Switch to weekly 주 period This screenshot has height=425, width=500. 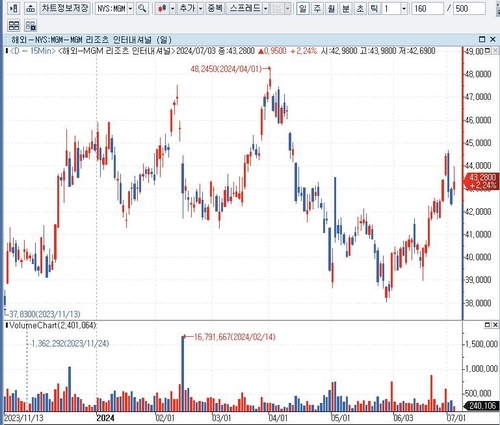click(x=317, y=8)
